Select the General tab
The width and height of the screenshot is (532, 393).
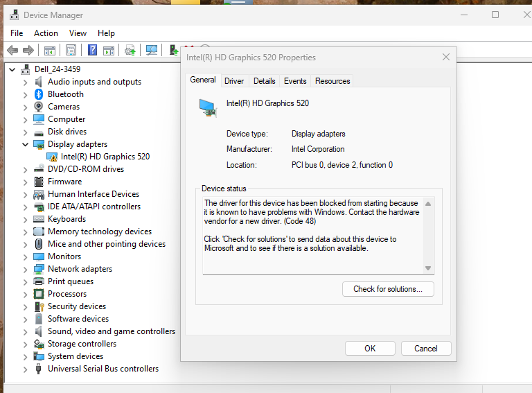[x=203, y=80]
